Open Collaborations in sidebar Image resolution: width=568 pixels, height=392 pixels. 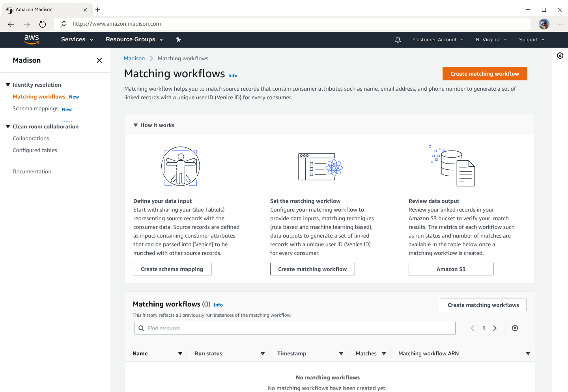(31, 138)
